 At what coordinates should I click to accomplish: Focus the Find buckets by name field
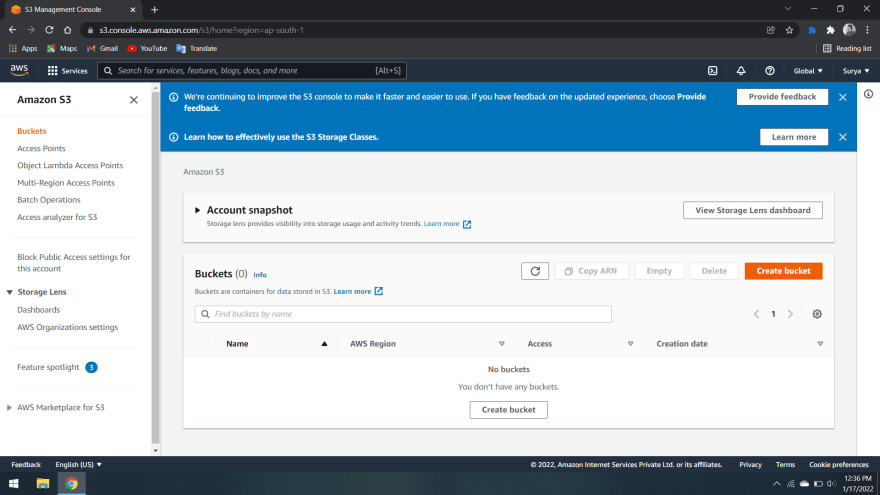click(403, 314)
